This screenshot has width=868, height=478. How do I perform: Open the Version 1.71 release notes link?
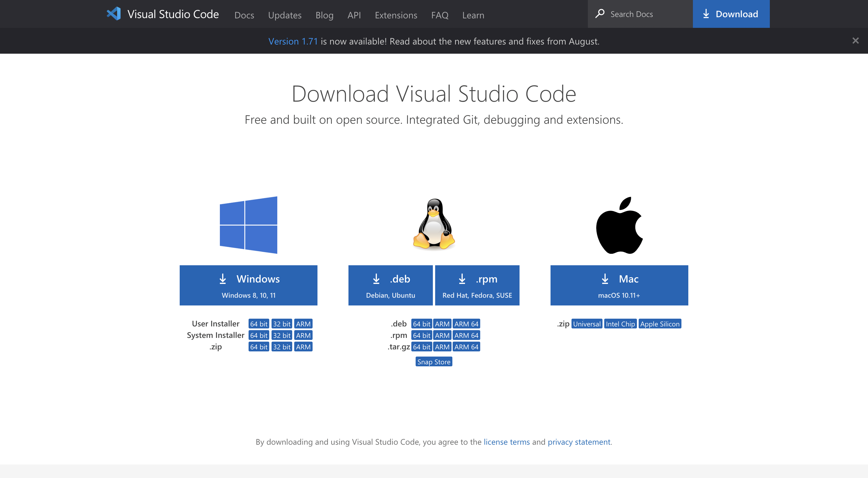tap(293, 41)
